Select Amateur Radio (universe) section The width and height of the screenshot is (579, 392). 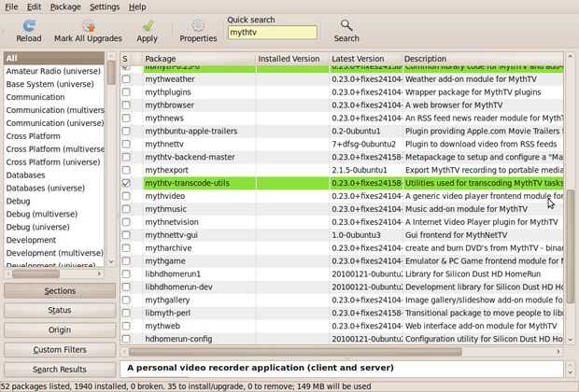[x=54, y=71]
